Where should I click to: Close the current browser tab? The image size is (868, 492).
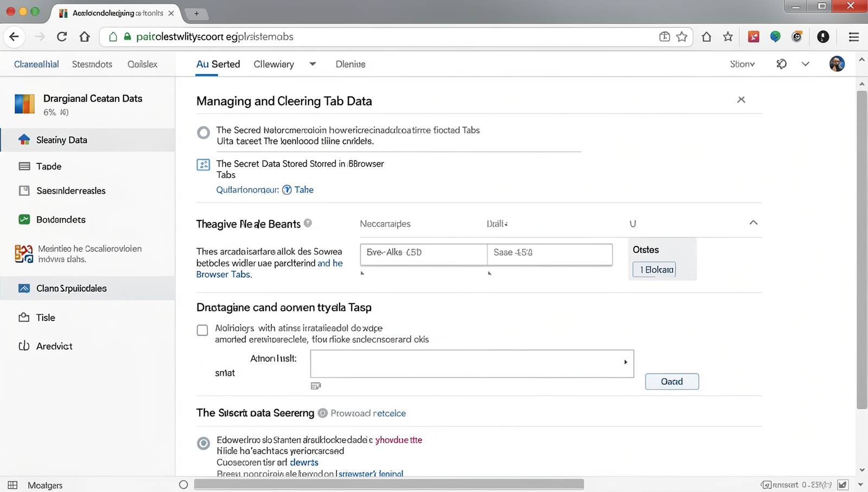pyautogui.click(x=171, y=13)
